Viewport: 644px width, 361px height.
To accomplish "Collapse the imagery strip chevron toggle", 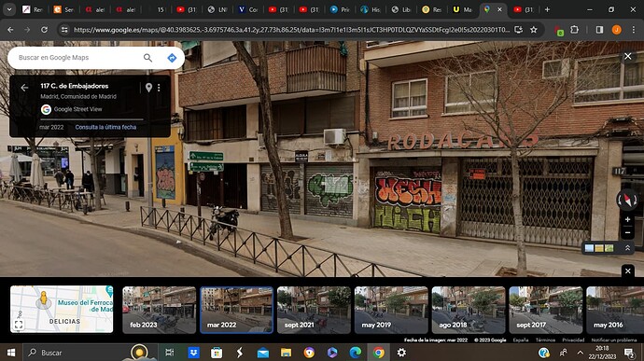I will (x=627, y=248).
